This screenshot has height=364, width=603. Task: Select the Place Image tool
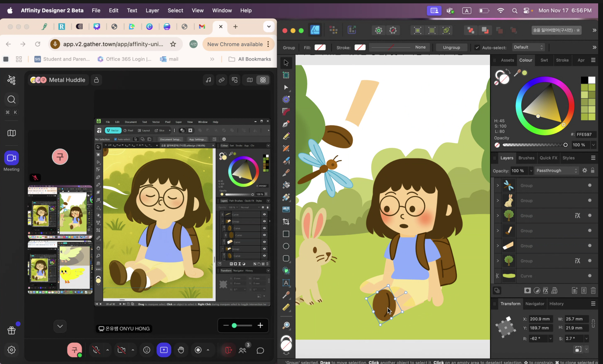pos(286,209)
